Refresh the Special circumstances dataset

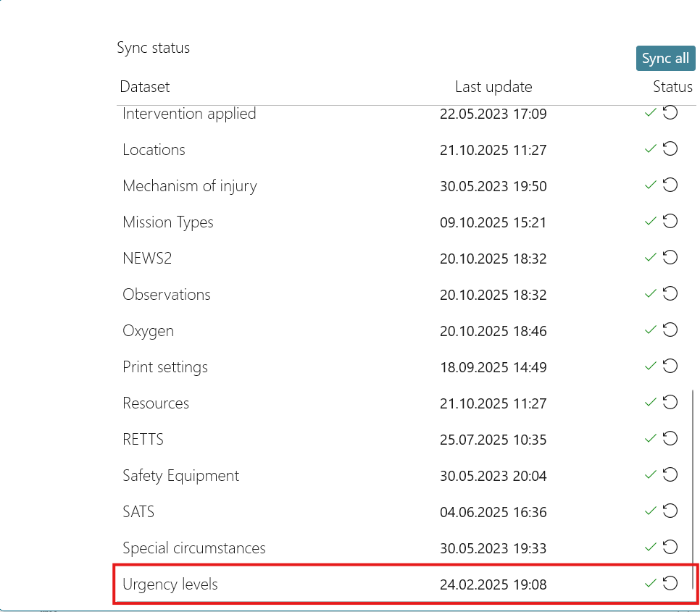670,548
